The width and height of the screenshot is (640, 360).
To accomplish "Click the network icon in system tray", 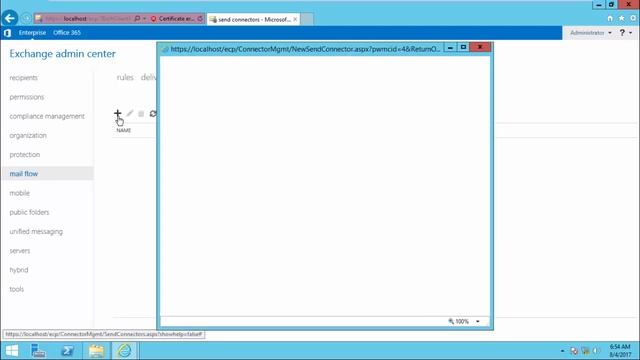I will [x=585, y=351].
